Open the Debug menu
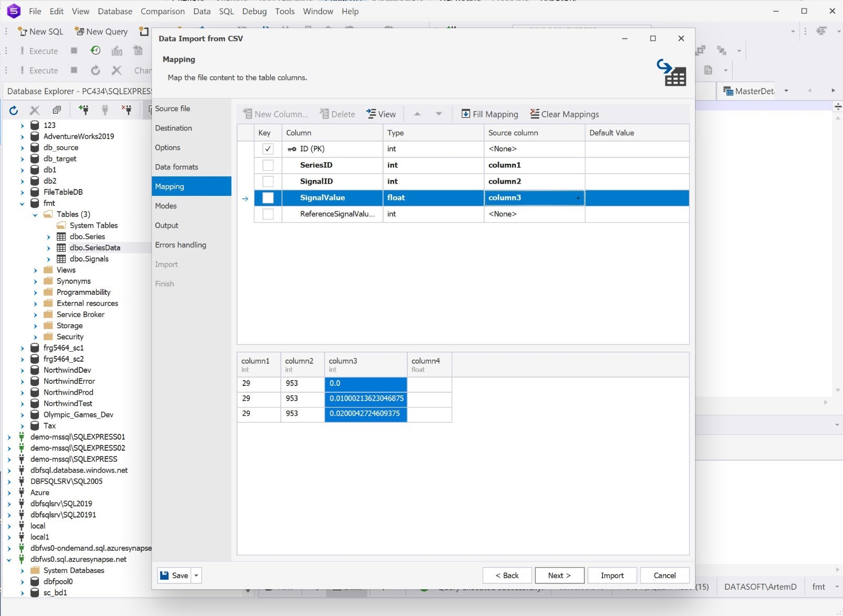Screen dimensions: 843x616 click(254, 11)
